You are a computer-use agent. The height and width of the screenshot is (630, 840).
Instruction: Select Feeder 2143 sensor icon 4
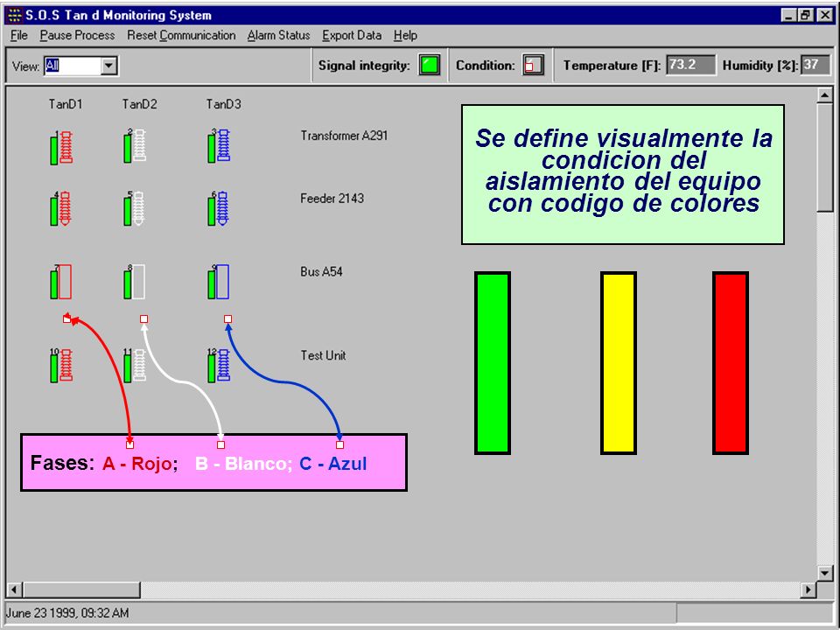click(x=60, y=209)
